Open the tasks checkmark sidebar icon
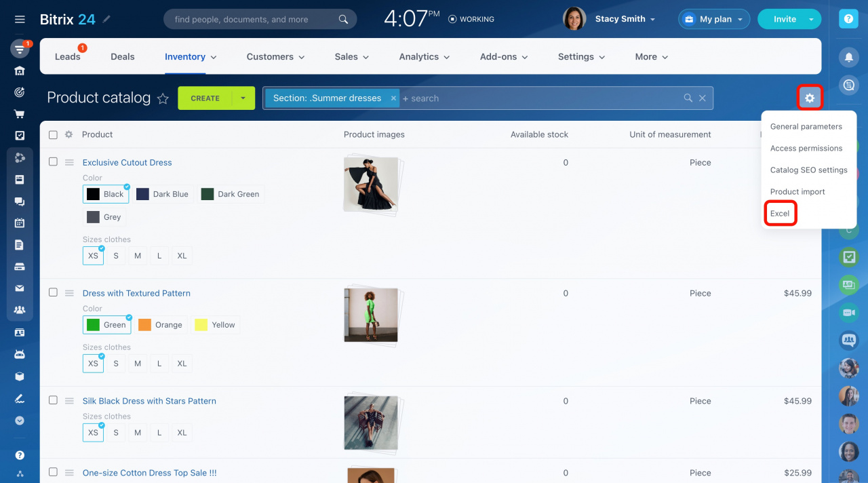Image resolution: width=868 pixels, height=483 pixels. (20, 136)
